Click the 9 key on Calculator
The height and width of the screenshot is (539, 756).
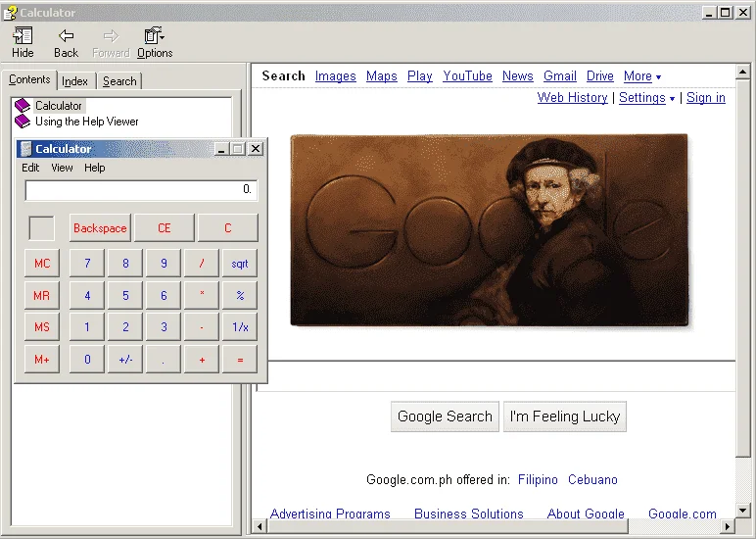164,263
